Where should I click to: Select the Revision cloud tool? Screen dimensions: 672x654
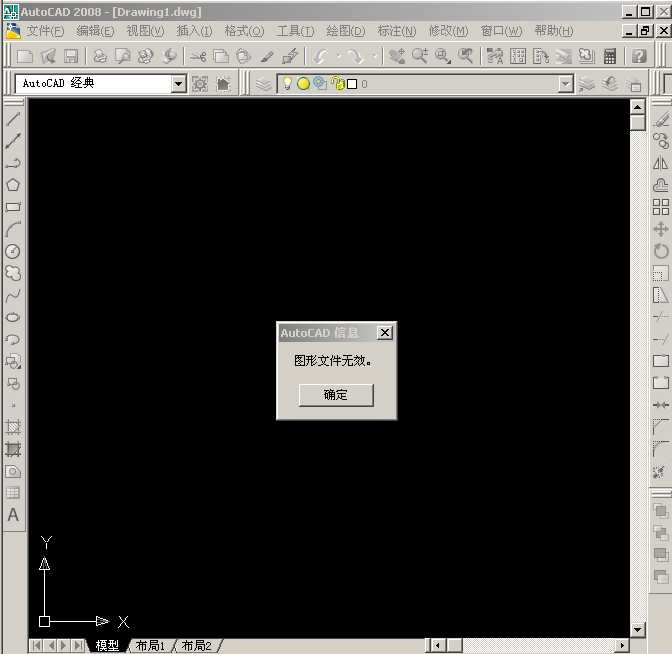(13, 273)
